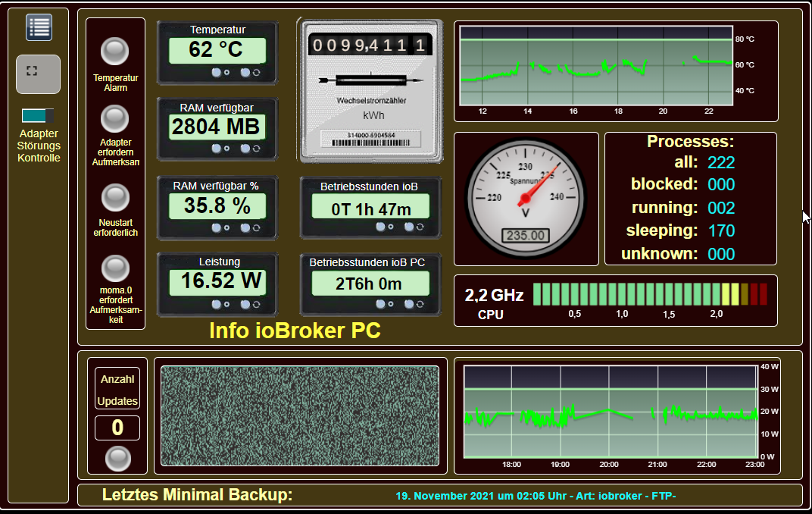Image resolution: width=812 pixels, height=514 pixels.
Task: Click the dot icon in RAM verfügbar % widget
Action: pos(218,227)
